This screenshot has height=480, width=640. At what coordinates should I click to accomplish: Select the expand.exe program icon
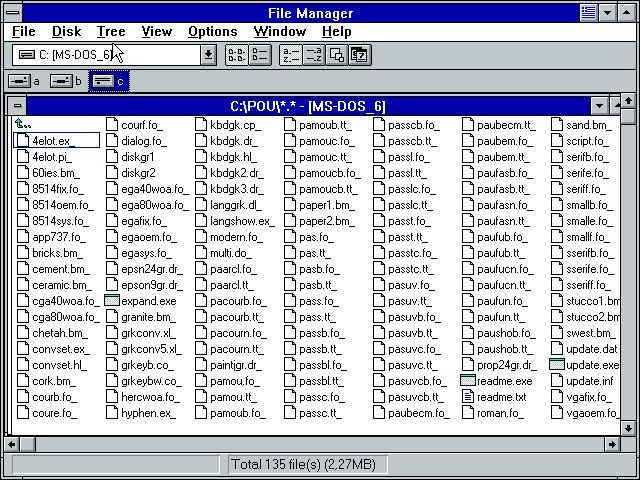112,301
